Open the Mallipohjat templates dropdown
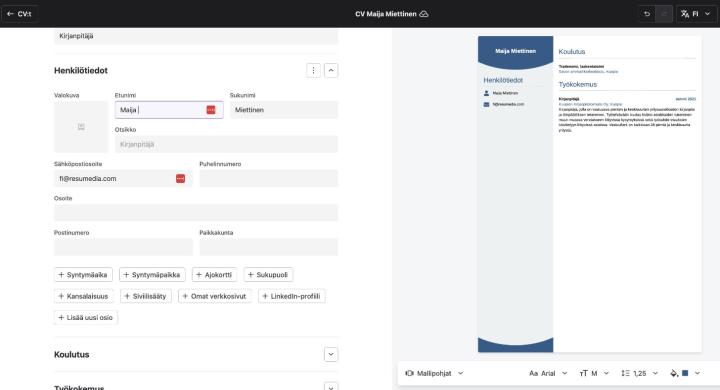 tap(434, 373)
